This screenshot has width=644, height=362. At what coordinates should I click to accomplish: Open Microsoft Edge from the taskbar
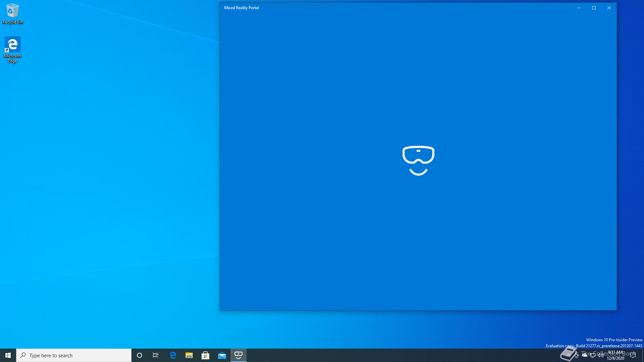point(173,355)
